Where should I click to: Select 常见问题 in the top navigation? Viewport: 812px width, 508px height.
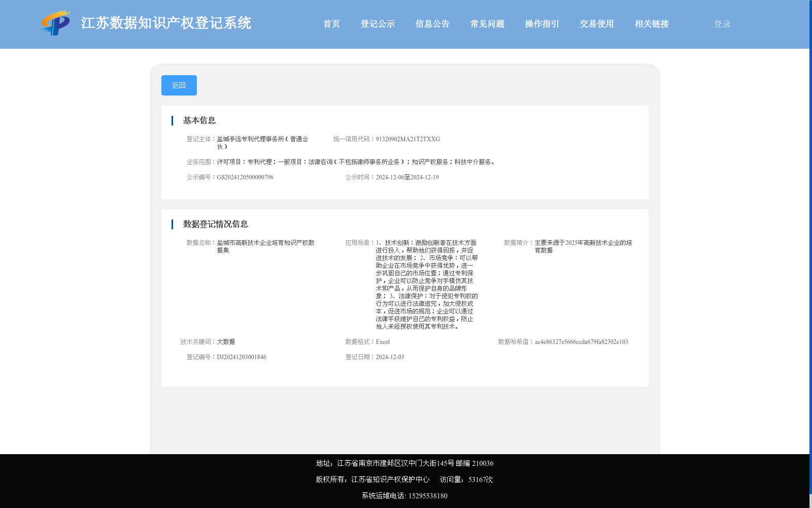point(487,24)
